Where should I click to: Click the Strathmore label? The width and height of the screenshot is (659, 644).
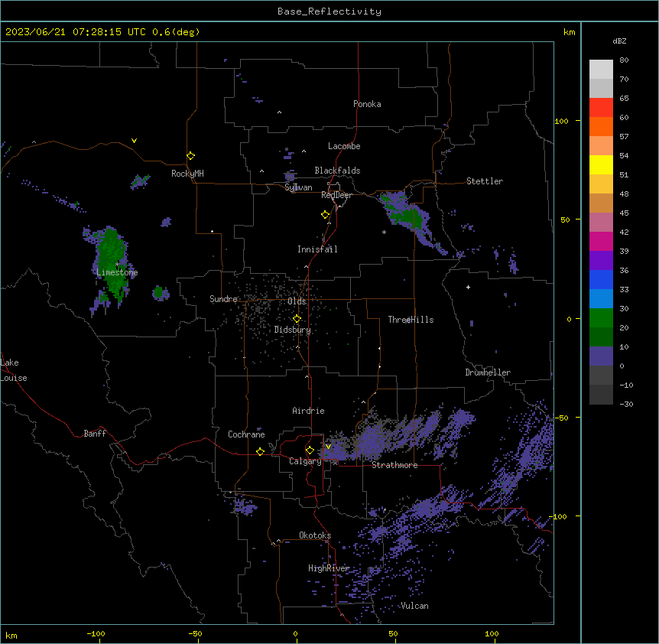394,465
